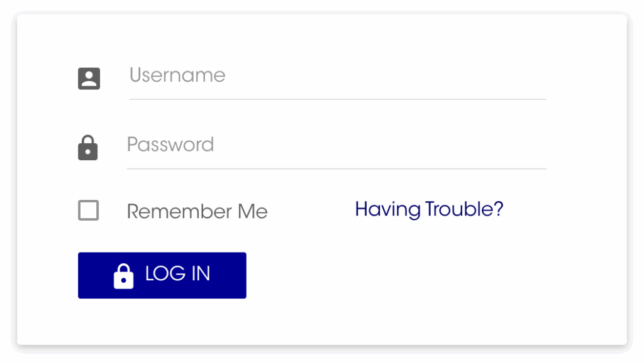Toggle the Remember Me checkbox
644x362 pixels.
tap(89, 211)
